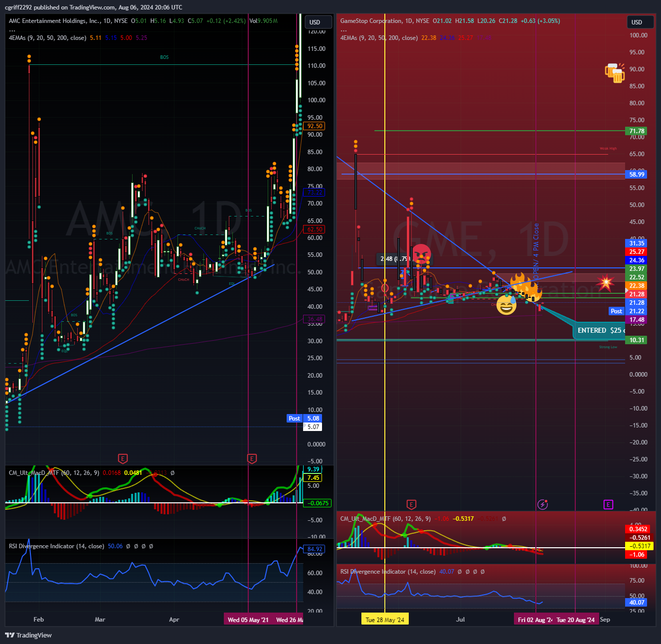Click the Post label on GameStop price axis
661x644 pixels.
[617, 311]
